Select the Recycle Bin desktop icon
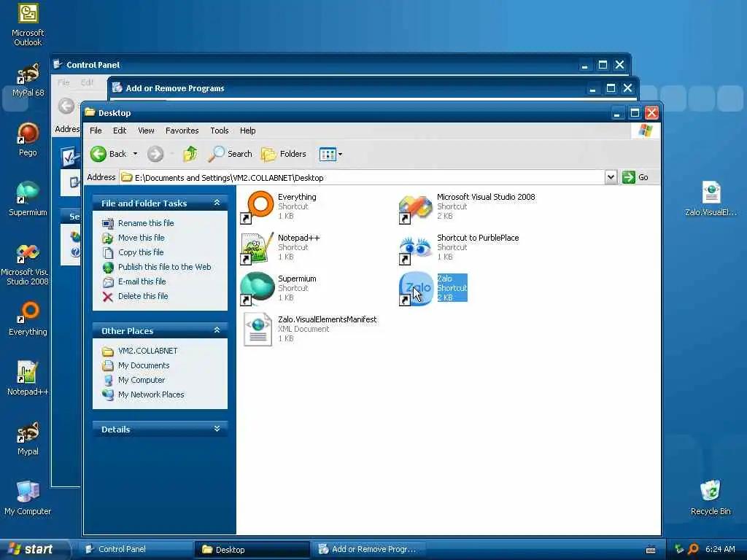Viewport: 747px width, 560px height. tap(711, 498)
